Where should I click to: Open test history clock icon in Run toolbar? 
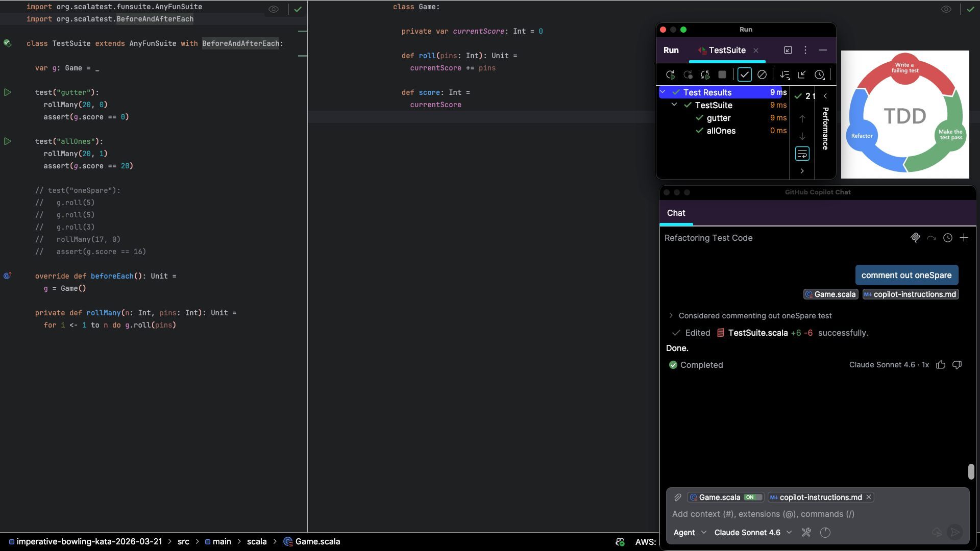(x=819, y=75)
